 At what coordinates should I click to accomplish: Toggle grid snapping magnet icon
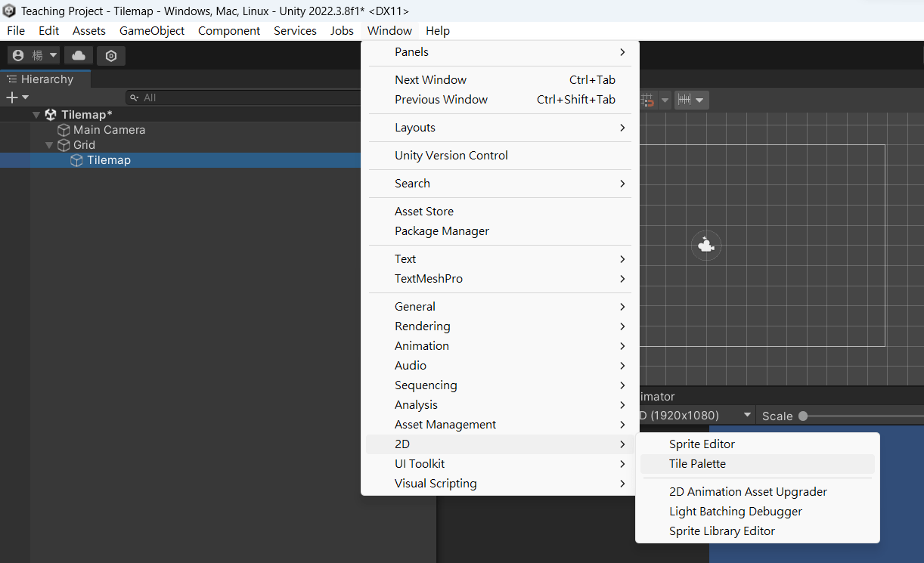(648, 100)
